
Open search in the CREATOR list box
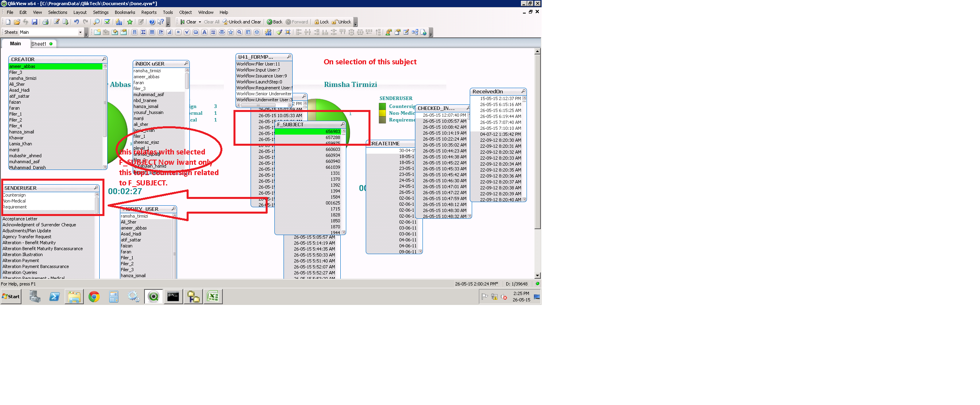104,59
